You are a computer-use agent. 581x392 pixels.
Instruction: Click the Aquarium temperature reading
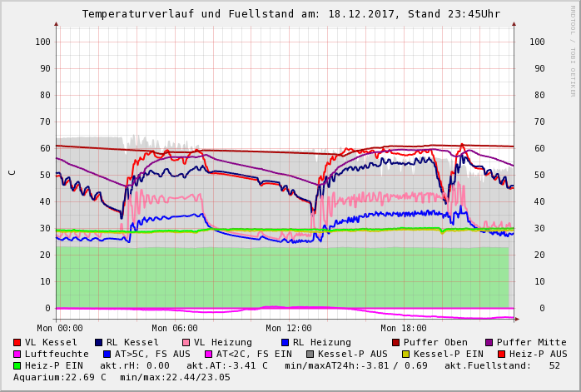[x=60, y=377]
